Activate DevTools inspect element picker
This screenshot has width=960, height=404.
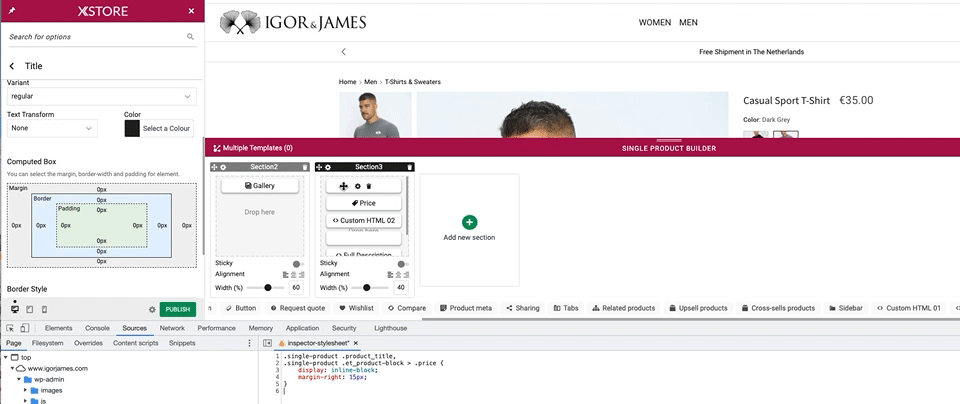(12, 328)
